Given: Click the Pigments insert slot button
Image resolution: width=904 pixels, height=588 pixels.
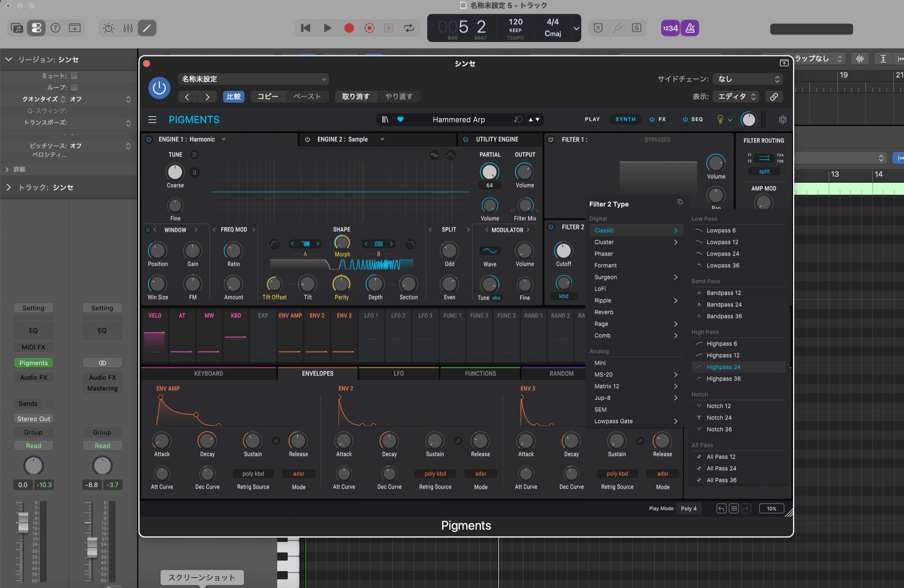Looking at the screenshot, I should 34,363.
